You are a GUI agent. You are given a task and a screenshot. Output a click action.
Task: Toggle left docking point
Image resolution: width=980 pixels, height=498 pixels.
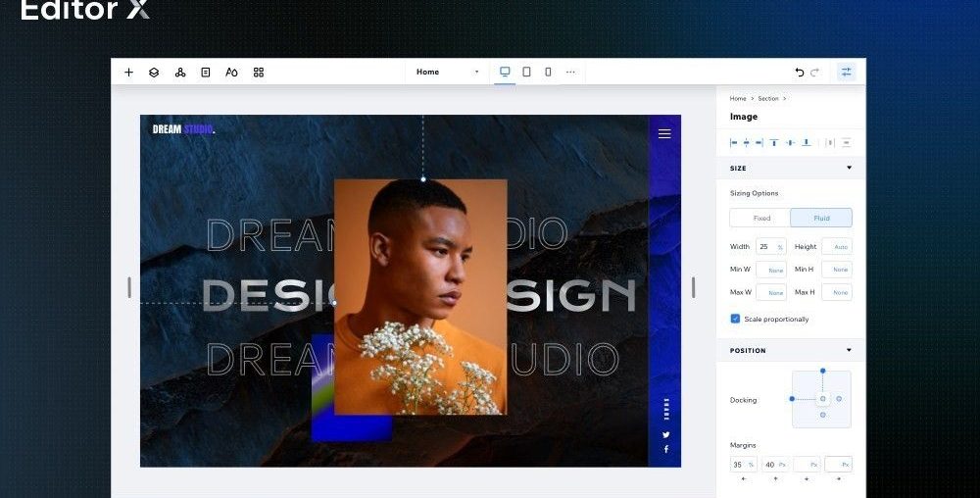(792, 399)
